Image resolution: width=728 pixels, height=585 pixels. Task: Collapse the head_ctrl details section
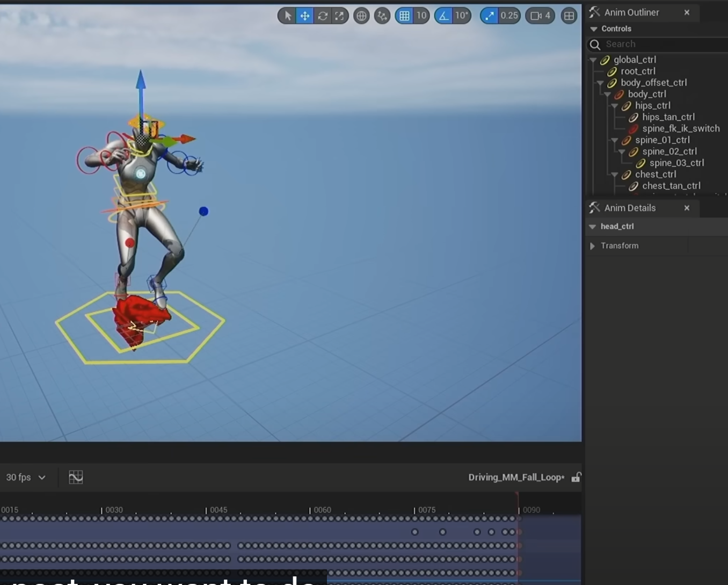click(x=592, y=227)
